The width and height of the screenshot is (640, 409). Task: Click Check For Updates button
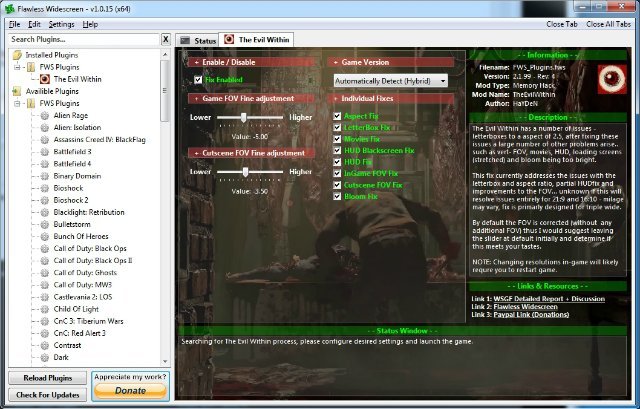[x=47, y=395]
